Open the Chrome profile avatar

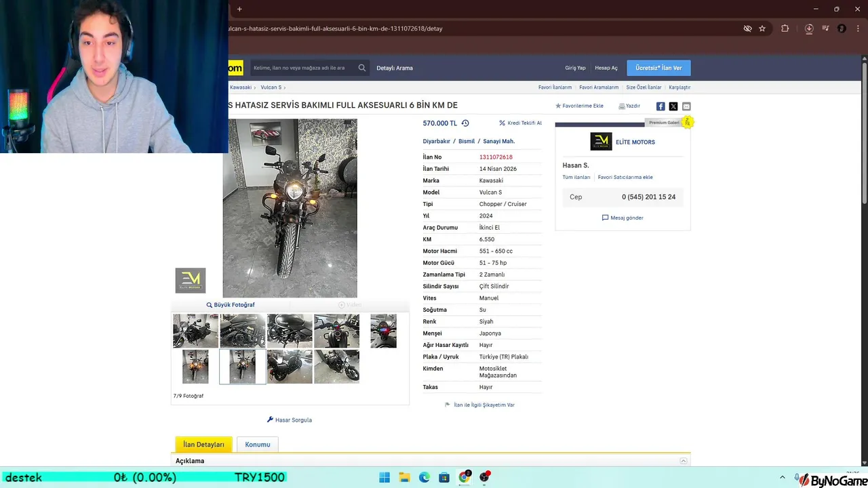pos(842,28)
